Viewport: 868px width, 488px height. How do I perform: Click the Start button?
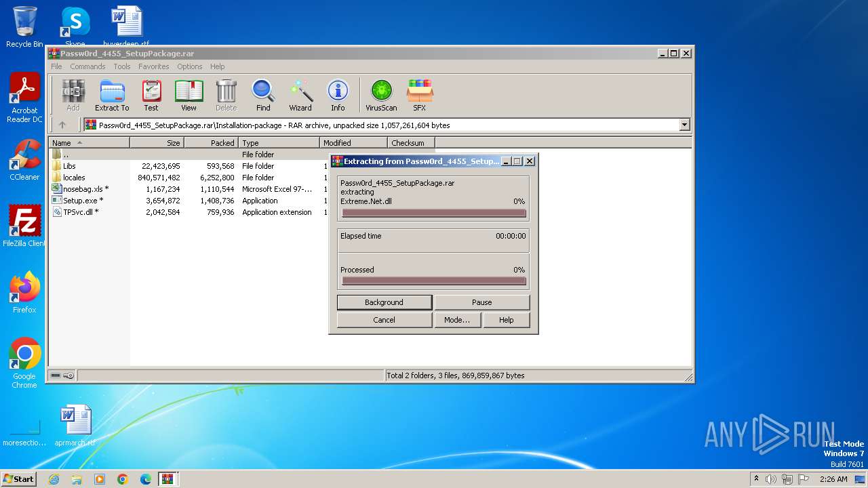[x=18, y=479]
